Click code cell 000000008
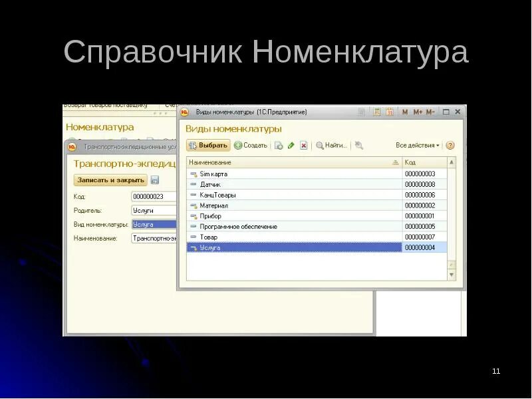 pos(424,184)
